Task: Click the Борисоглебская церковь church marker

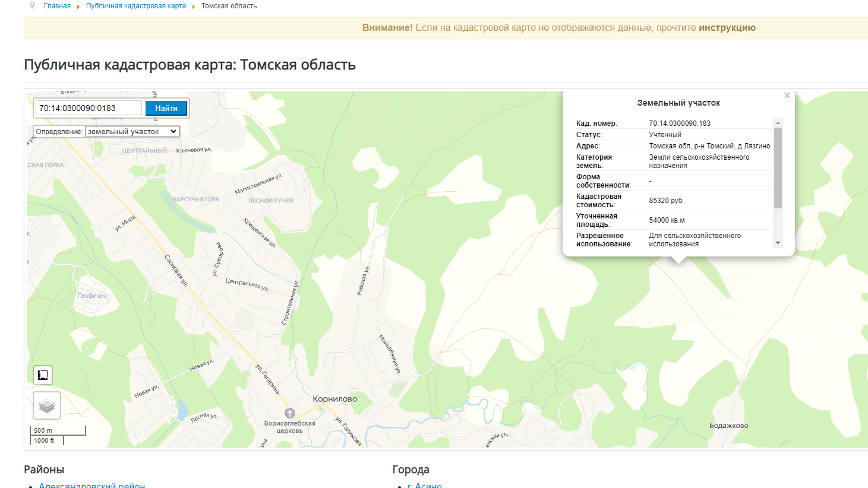Action: [x=290, y=413]
